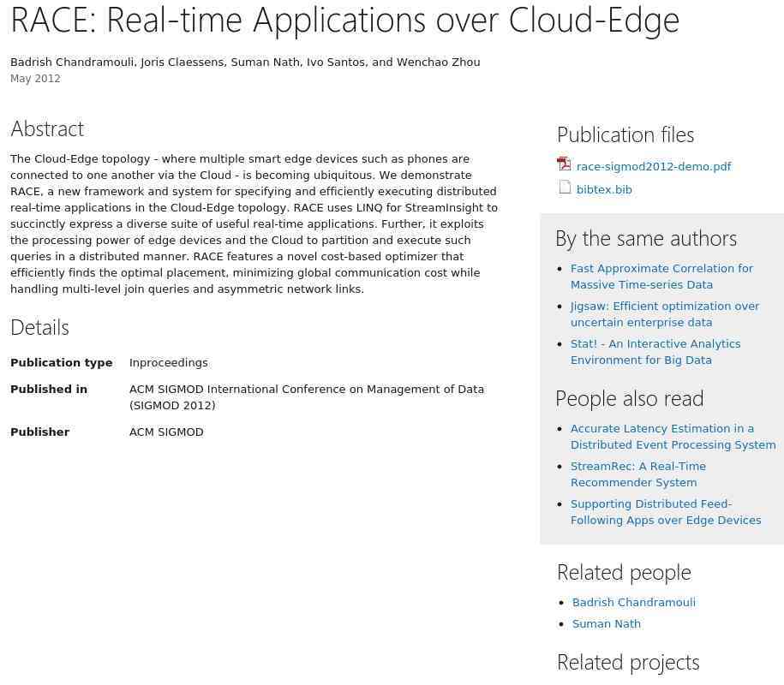Click the blank file icon beside bibtex.bib
The width and height of the screenshot is (784, 685).
point(565,188)
